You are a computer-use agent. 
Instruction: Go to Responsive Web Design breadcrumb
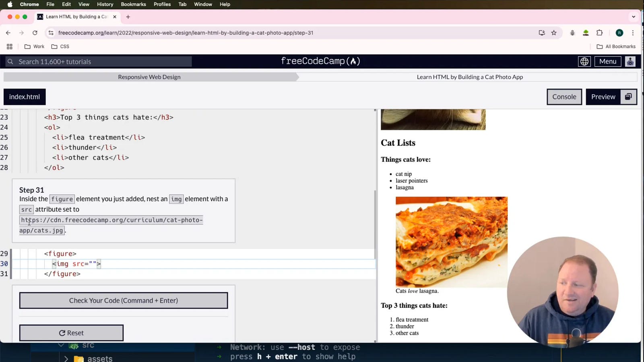click(149, 77)
